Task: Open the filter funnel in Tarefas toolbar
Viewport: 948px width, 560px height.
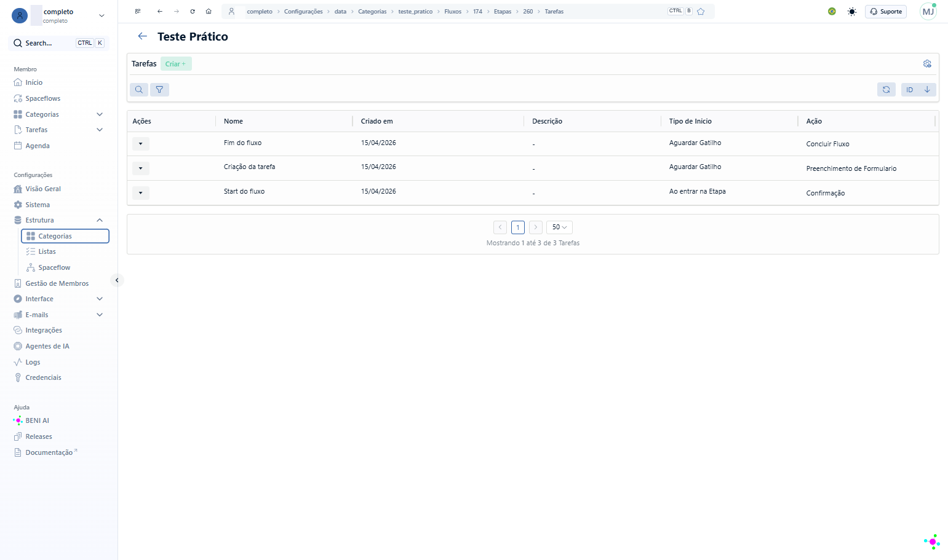Action: 159,90
